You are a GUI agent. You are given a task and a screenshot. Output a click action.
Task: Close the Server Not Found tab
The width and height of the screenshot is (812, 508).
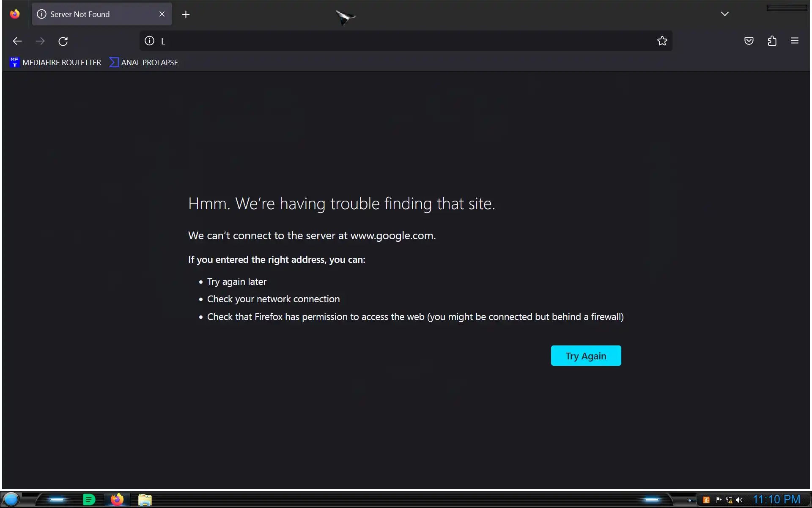click(162, 14)
